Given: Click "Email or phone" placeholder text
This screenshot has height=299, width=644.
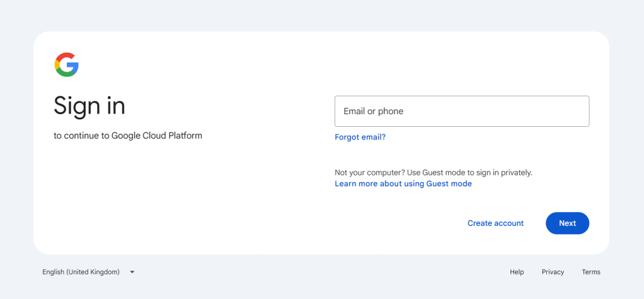Looking at the screenshot, I should pyautogui.click(x=373, y=111).
